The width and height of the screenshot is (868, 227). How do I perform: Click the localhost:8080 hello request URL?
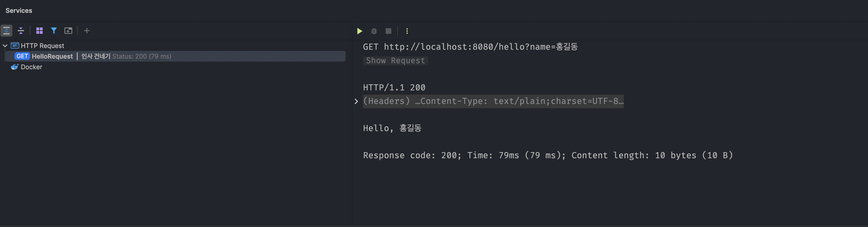click(480, 47)
